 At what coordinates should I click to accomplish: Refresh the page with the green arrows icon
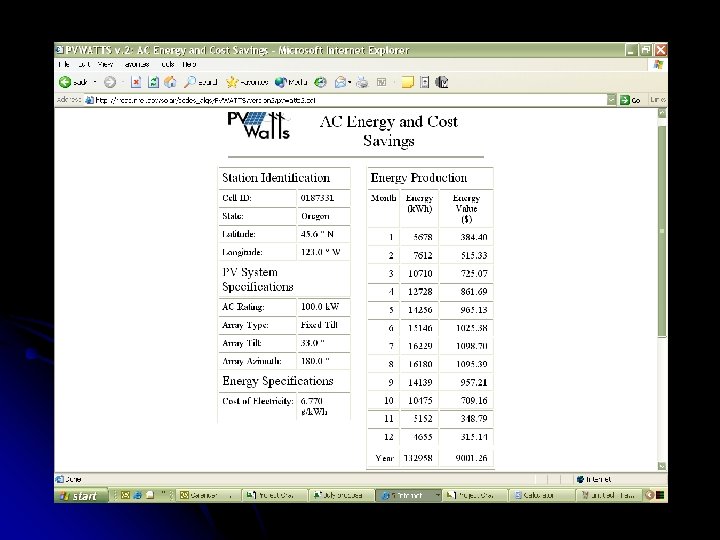(x=153, y=82)
